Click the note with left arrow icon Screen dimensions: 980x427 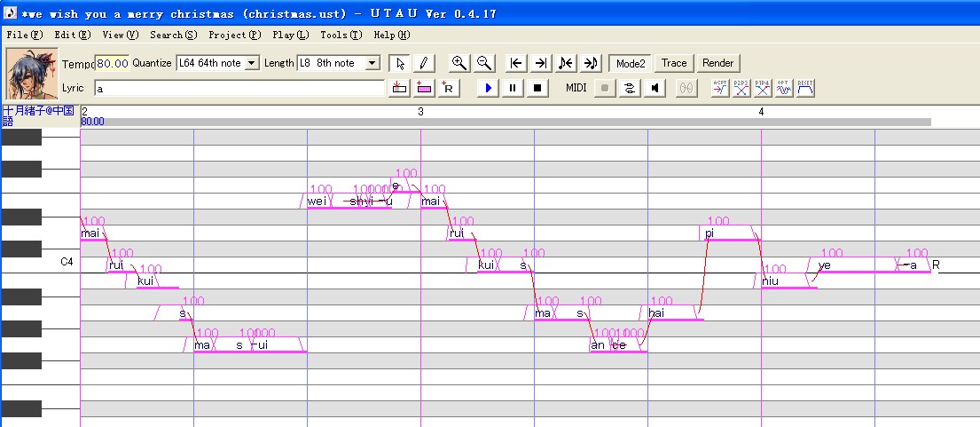pyautogui.click(x=566, y=63)
